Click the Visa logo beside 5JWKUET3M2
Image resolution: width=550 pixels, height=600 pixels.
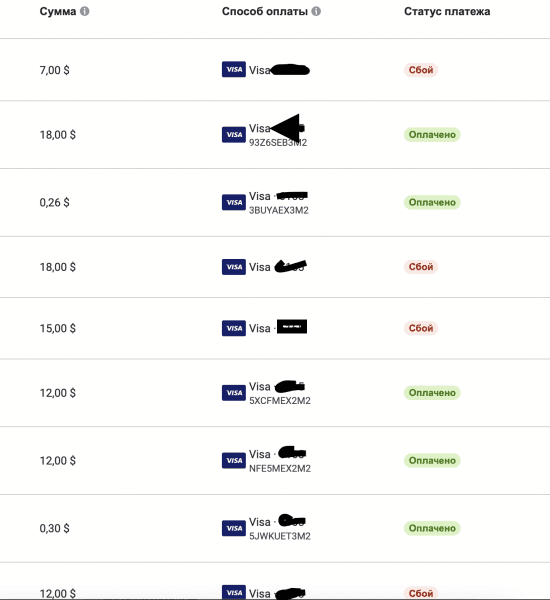coord(234,528)
